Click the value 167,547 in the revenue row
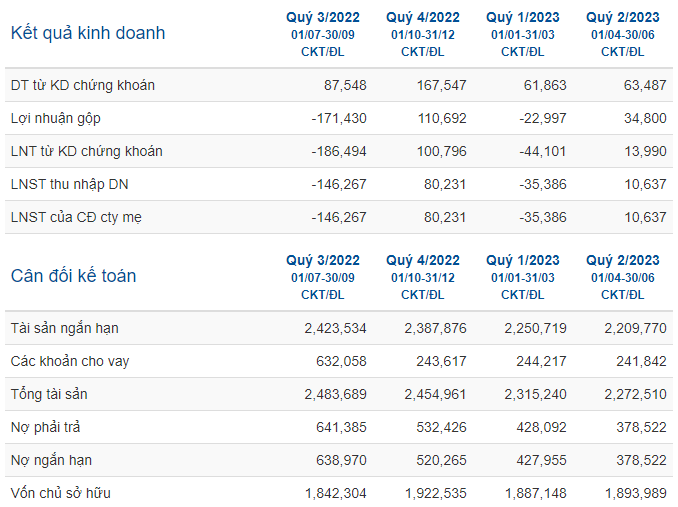Image resolution: width=678 pixels, height=507 pixels. pyautogui.click(x=441, y=85)
